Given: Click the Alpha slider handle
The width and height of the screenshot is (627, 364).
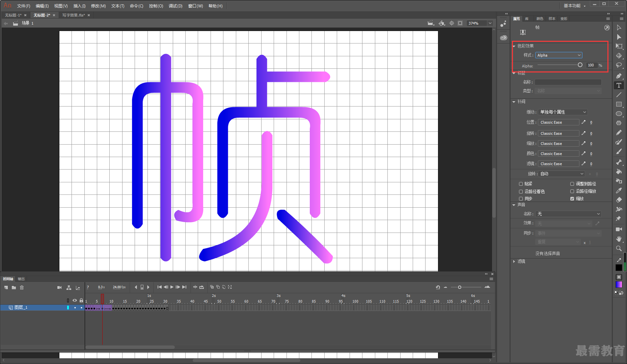Looking at the screenshot, I should point(580,65).
